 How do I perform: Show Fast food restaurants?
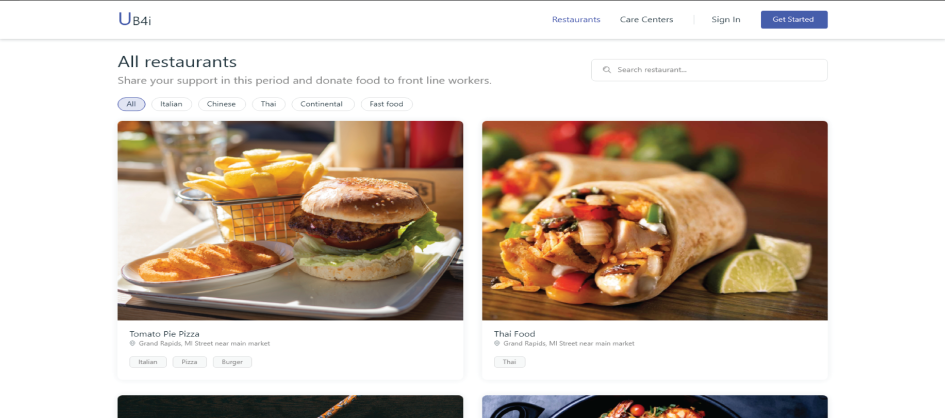tap(386, 104)
